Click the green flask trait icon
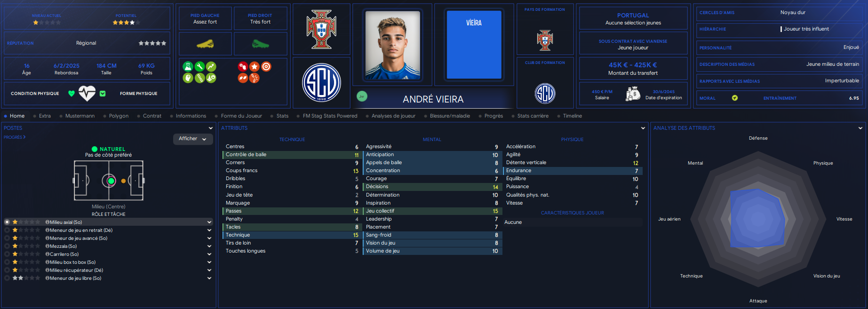868x309 pixels. [188, 66]
